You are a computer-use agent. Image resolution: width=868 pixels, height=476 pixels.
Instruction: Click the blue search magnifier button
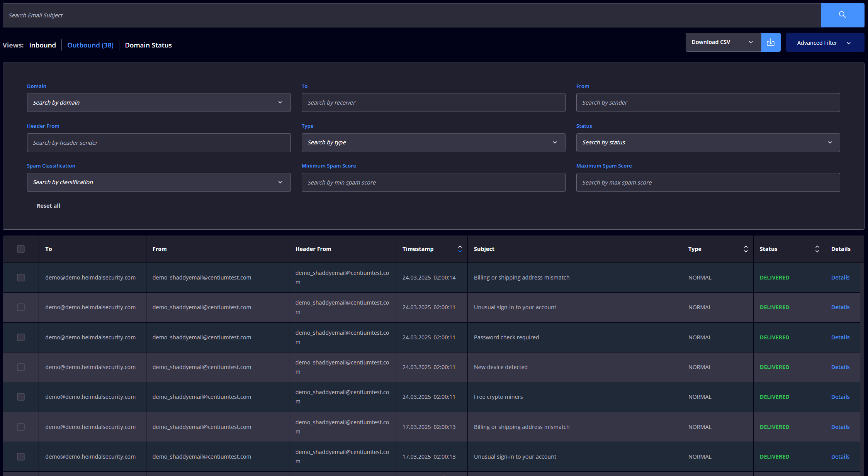(x=842, y=15)
